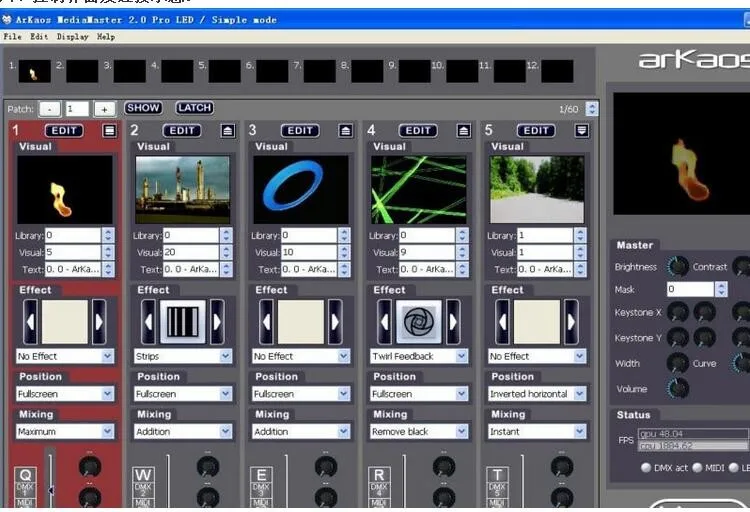Open layer 2 Addition mixing dropdown

(183, 432)
